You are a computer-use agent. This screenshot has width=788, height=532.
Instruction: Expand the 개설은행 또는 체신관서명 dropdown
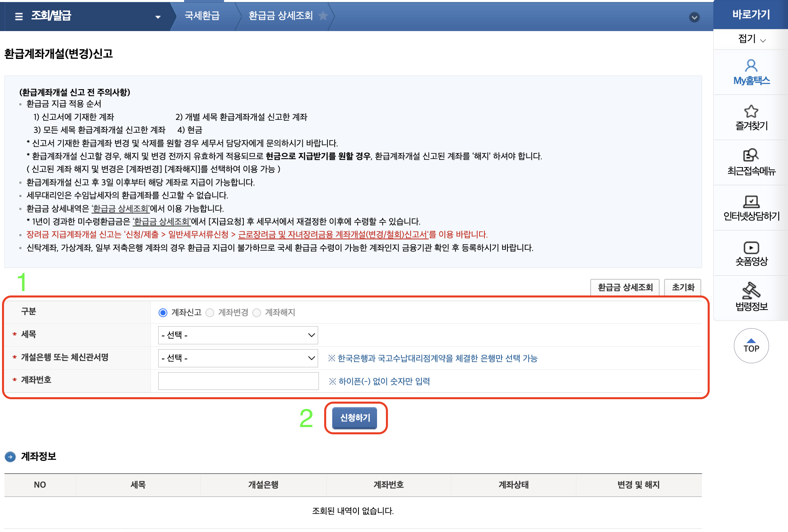238,358
